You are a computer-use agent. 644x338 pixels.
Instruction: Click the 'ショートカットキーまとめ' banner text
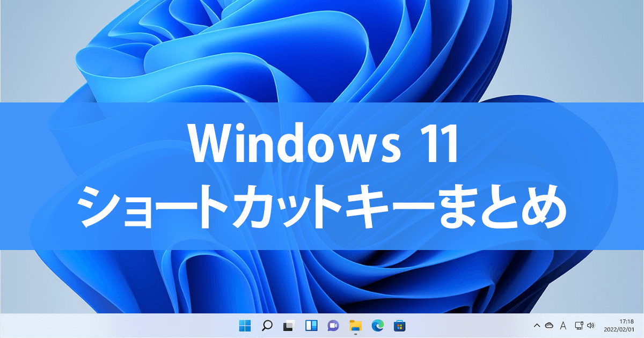(x=322, y=208)
